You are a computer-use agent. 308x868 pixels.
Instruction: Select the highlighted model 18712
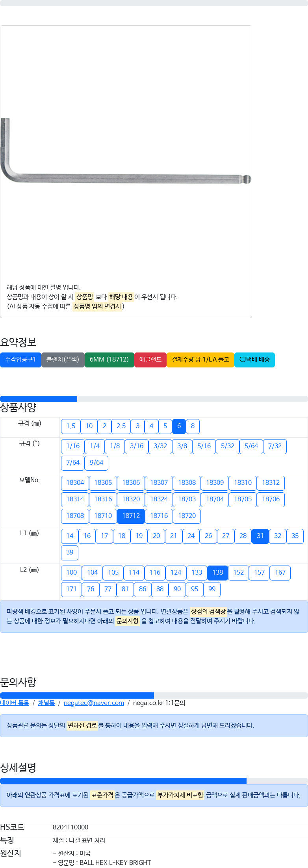131,516
